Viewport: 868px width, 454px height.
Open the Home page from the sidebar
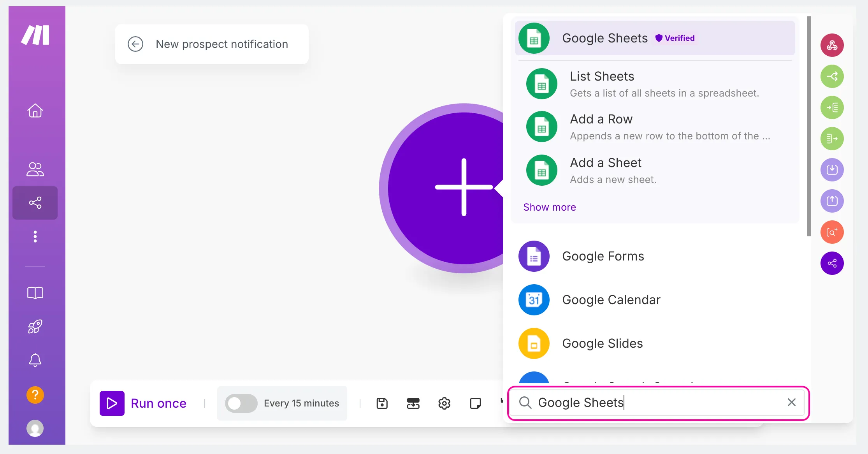coord(35,111)
